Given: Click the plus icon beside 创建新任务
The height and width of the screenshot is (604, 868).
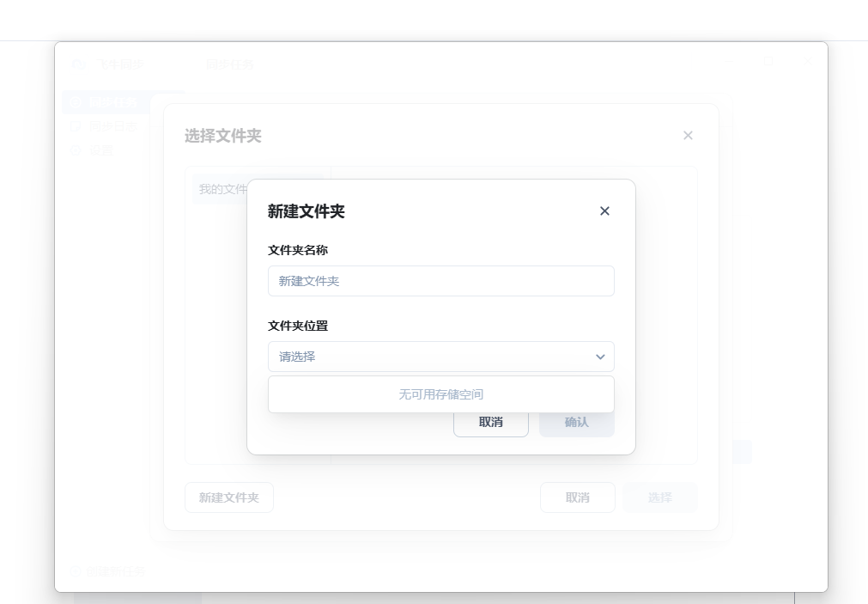Looking at the screenshot, I should 76,571.
